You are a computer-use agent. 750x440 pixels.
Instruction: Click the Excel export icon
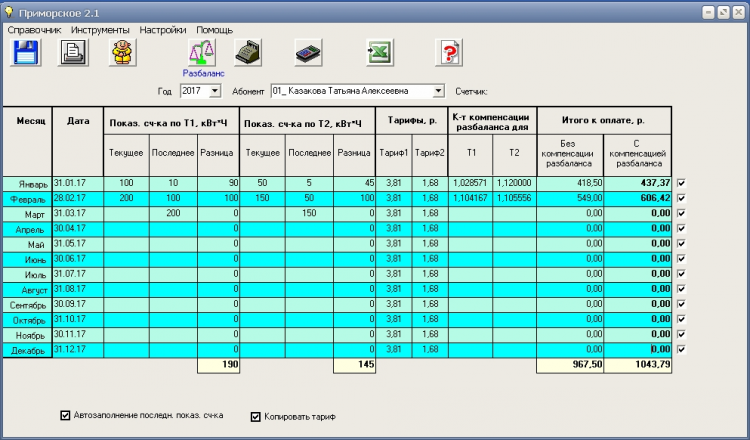(380, 52)
